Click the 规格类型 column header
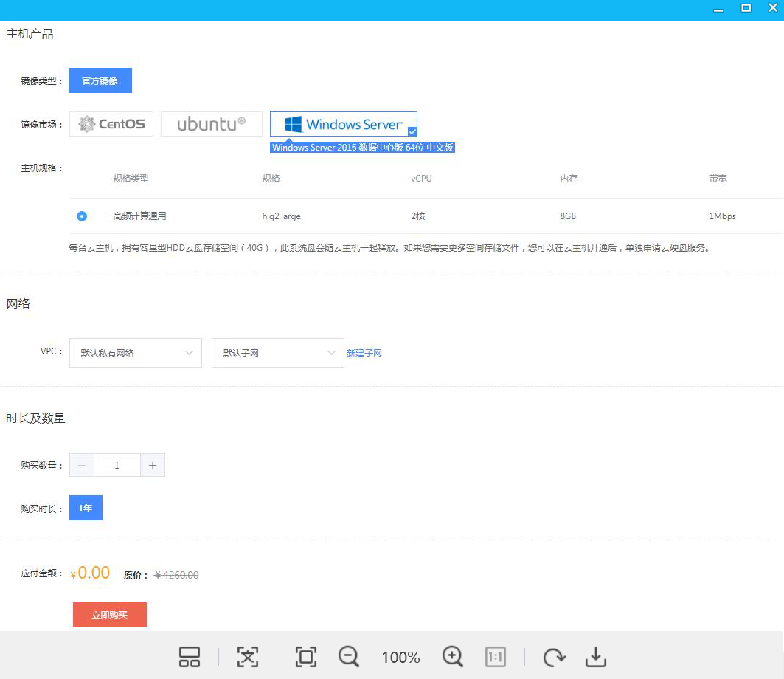Image resolution: width=784 pixels, height=679 pixels. point(131,179)
